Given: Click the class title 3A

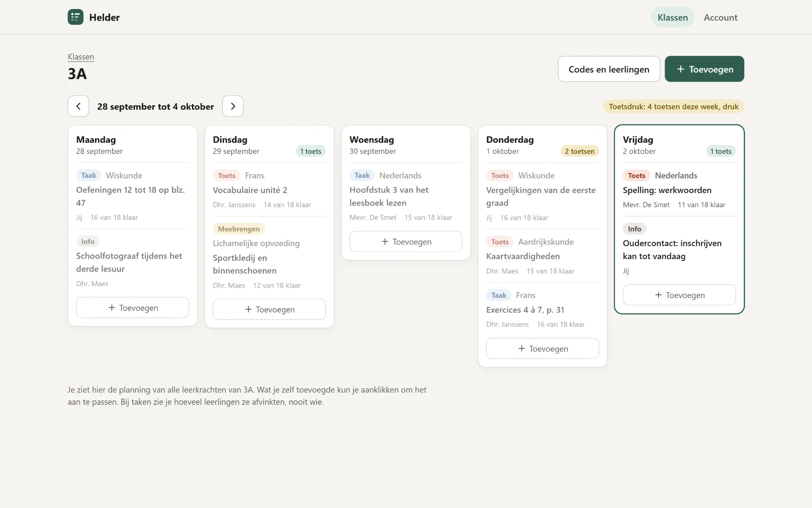Looking at the screenshot, I should click(77, 74).
